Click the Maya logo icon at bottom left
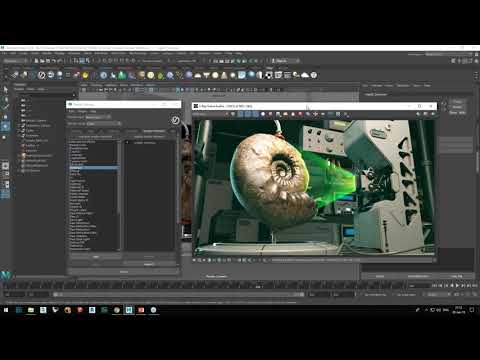Image resolution: width=480 pixels, height=360 pixels. [x=6, y=275]
